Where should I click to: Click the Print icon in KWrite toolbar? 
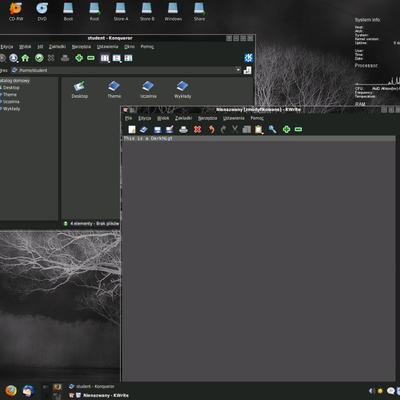(183, 129)
